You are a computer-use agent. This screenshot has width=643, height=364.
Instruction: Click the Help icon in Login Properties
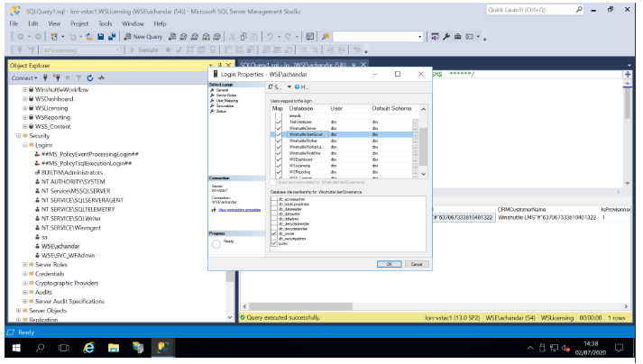298,86
